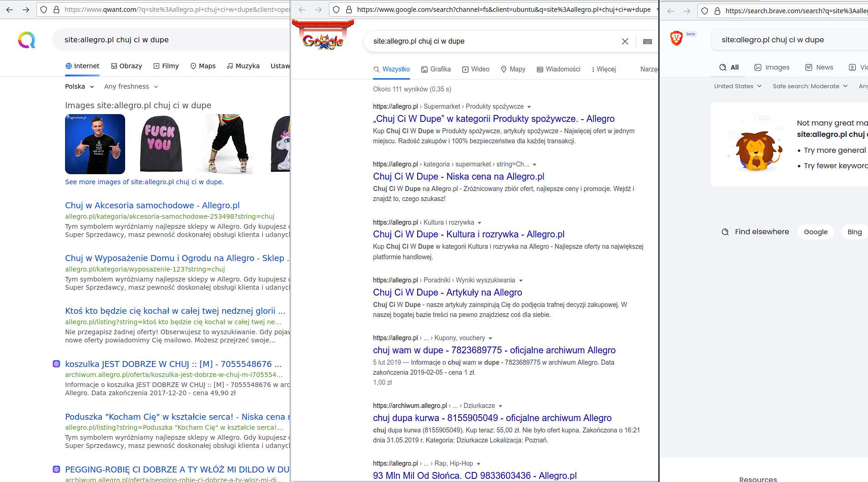The height and width of the screenshot is (482, 868).
Task: Open the pink-lettered beanie image thumbnail
Action: coord(161,144)
